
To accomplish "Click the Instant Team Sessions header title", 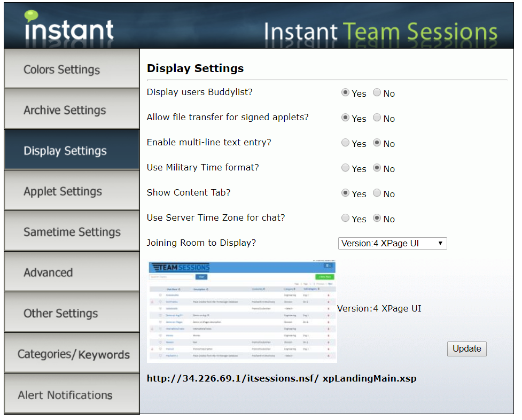I will tap(380, 32).
